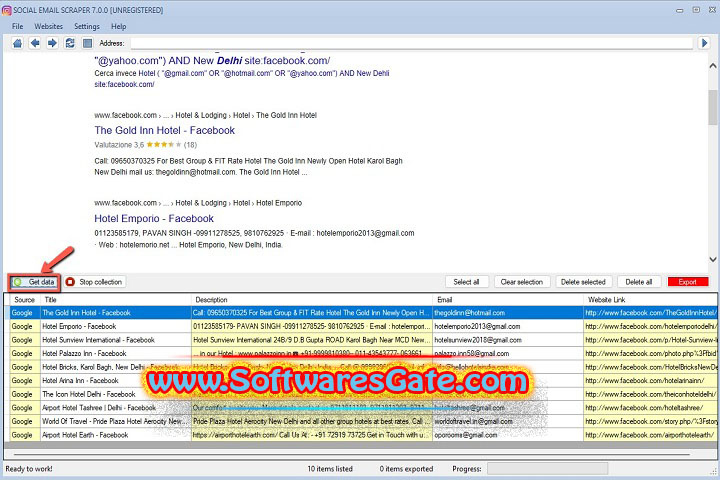Viewport: 720px width, 480px height.
Task: Select row 'Airport Hotel Earth - Facebook'
Action: [x=363, y=435]
